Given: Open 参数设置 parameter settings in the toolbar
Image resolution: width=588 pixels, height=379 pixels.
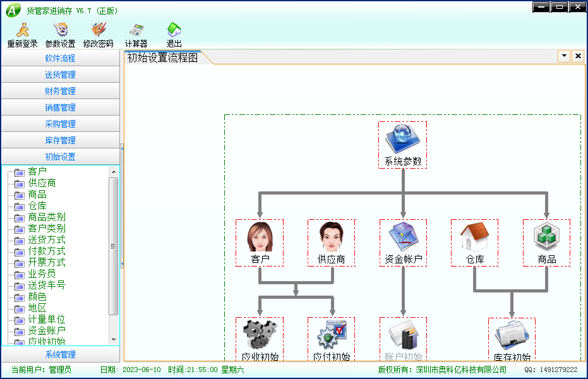Looking at the screenshot, I should coord(61,35).
